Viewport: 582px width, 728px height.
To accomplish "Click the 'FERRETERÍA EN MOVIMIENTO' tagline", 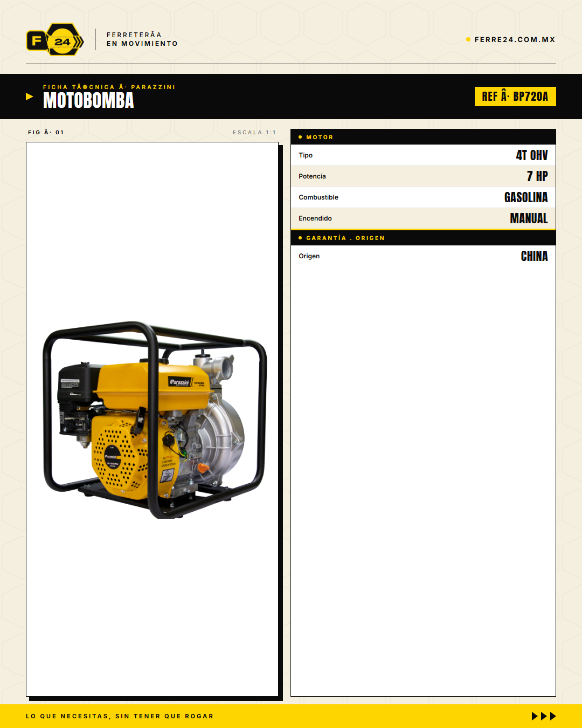I will pyautogui.click(x=142, y=39).
